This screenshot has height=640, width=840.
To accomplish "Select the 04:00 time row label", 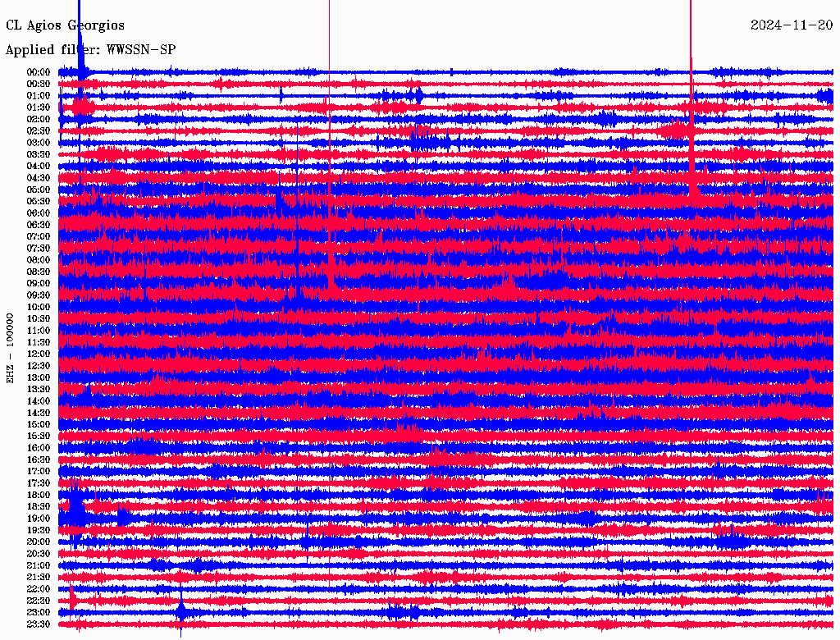I will (39, 167).
